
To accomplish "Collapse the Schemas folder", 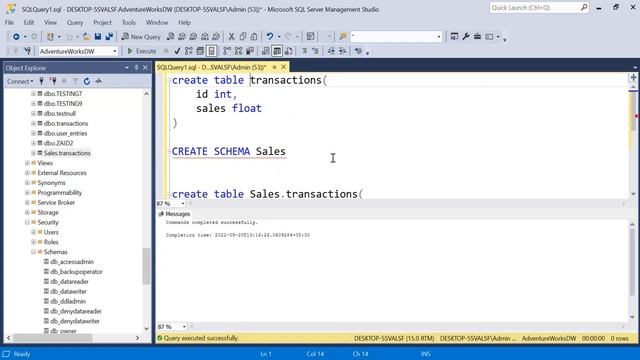I will coord(33,252).
